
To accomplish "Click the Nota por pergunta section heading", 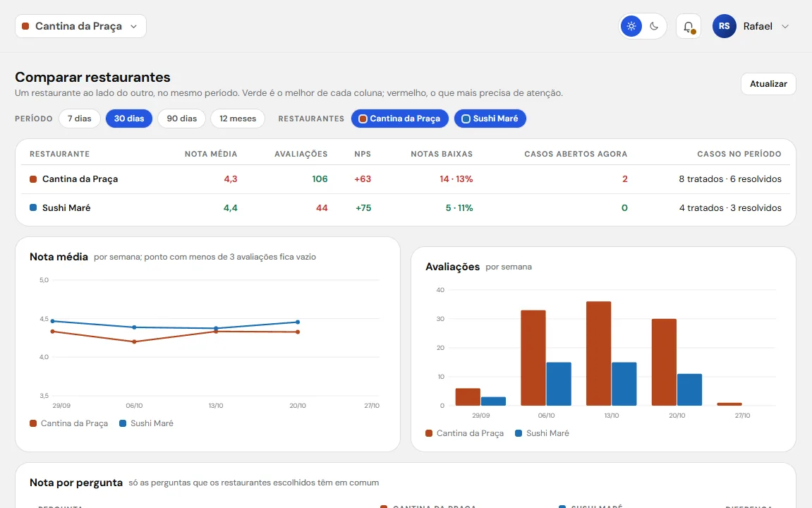I will tap(76, 483).
